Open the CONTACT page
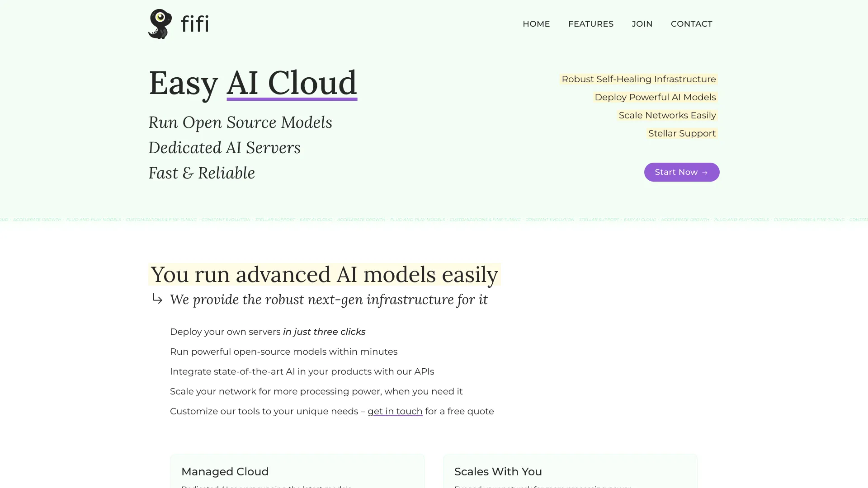868x488 pixels. [691, 24]
